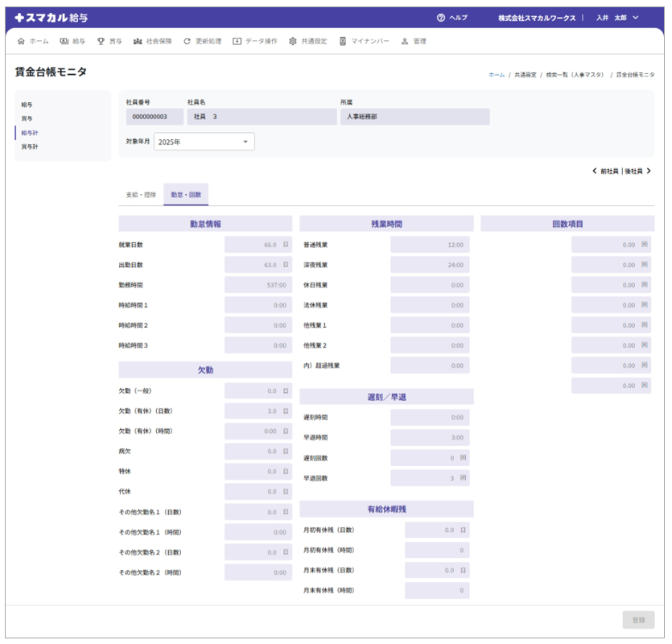The height and width of the screenshot is (644, 672).
Task: Click the ホーム breadcrumb link
Action: coord(497,75)
